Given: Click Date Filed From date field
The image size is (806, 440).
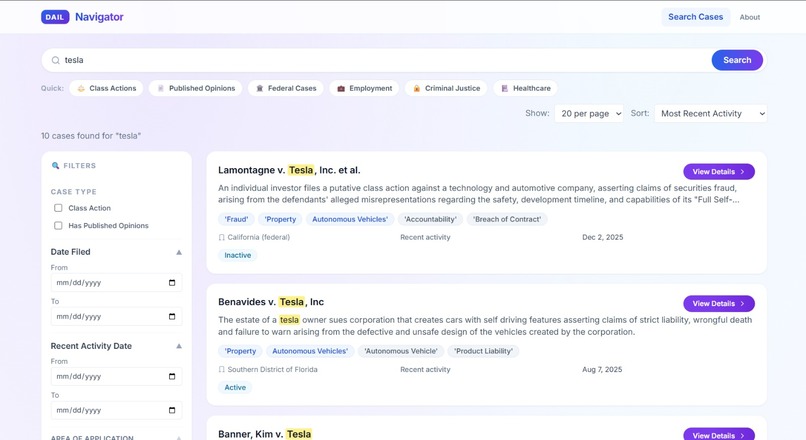Looking at the screenshot, I should coord(116,283).
